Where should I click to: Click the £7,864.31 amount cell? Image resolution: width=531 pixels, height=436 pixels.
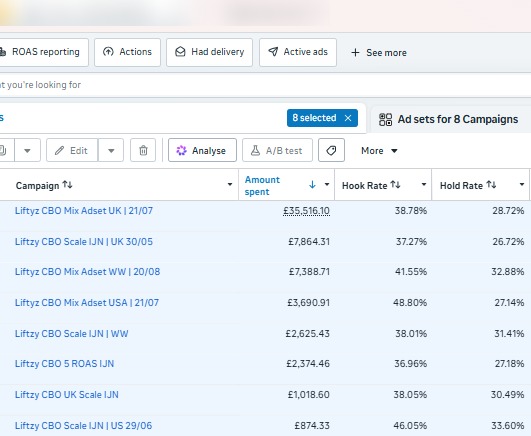tap(309, 242)
